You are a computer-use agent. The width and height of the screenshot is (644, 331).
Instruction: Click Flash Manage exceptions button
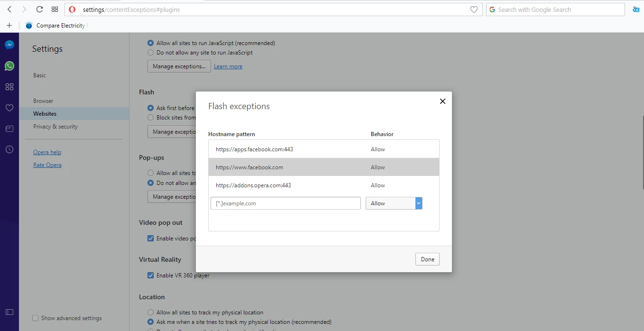coord(172,132)
